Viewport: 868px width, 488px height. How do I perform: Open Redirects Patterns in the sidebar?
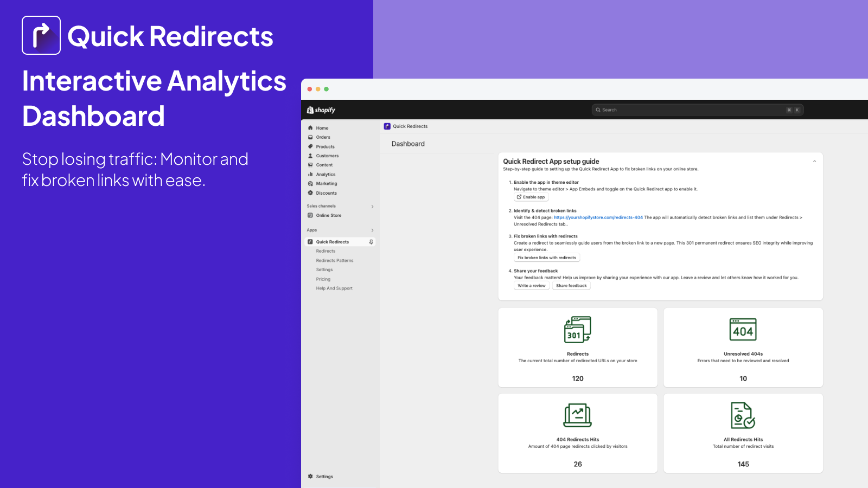335,260
